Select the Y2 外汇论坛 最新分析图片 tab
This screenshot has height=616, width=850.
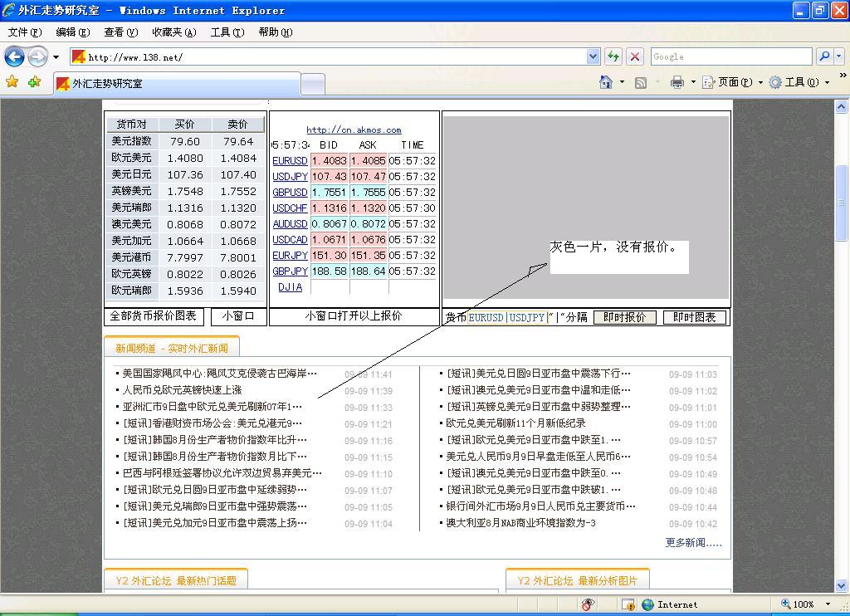(578, 581)
